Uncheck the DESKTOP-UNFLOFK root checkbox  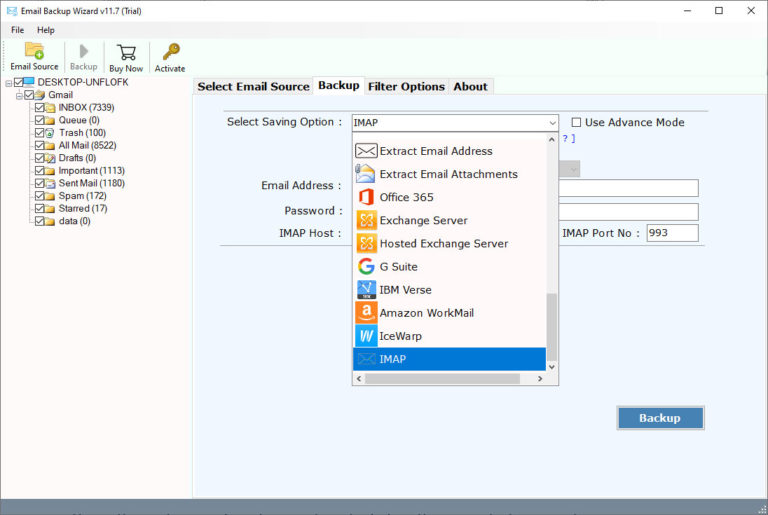(x=19, y=82)
